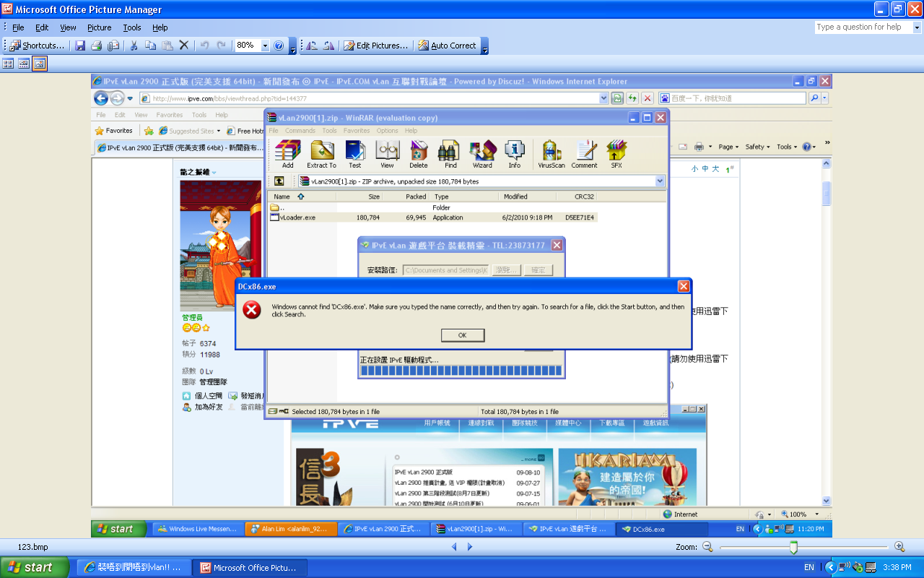Adjust the Zoom slider handle

(793, 547)
